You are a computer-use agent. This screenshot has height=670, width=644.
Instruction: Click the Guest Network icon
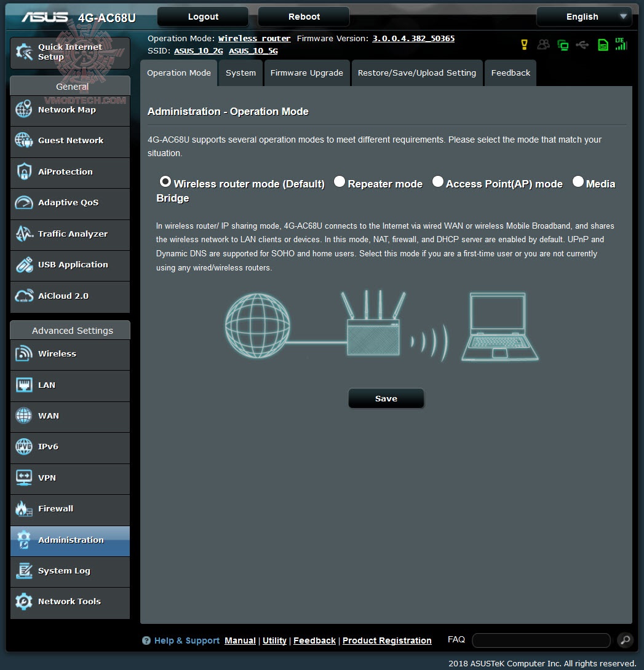pyautogui.click(x=24, y=140)
